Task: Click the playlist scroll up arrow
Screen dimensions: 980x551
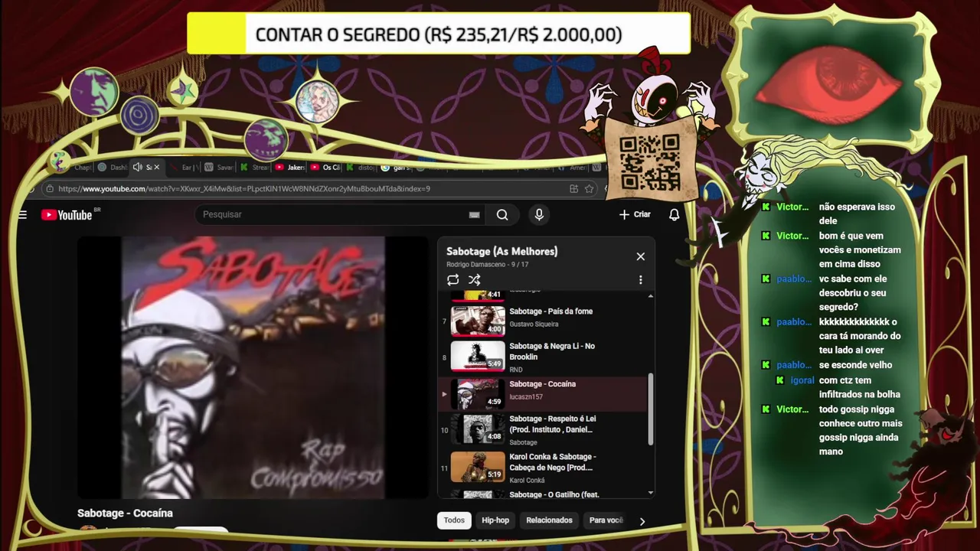Action: [x=652, y=296]
